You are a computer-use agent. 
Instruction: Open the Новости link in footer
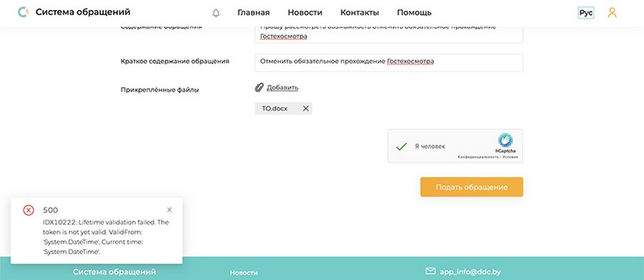coord(243,273)
